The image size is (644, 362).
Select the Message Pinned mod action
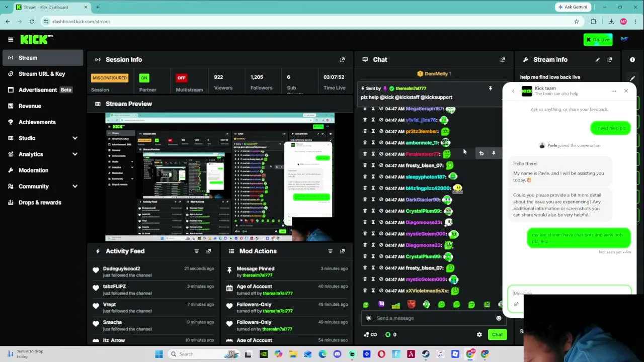coord(256,269)
